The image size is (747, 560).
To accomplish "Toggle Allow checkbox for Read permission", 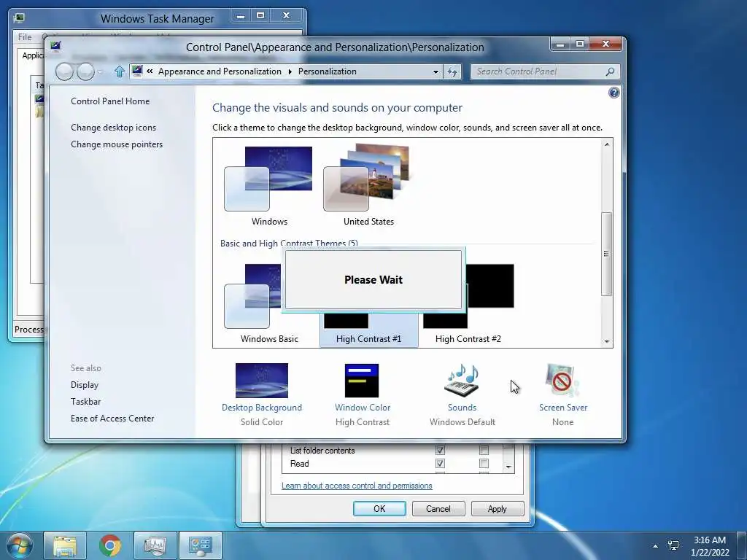I will (440, 463).
